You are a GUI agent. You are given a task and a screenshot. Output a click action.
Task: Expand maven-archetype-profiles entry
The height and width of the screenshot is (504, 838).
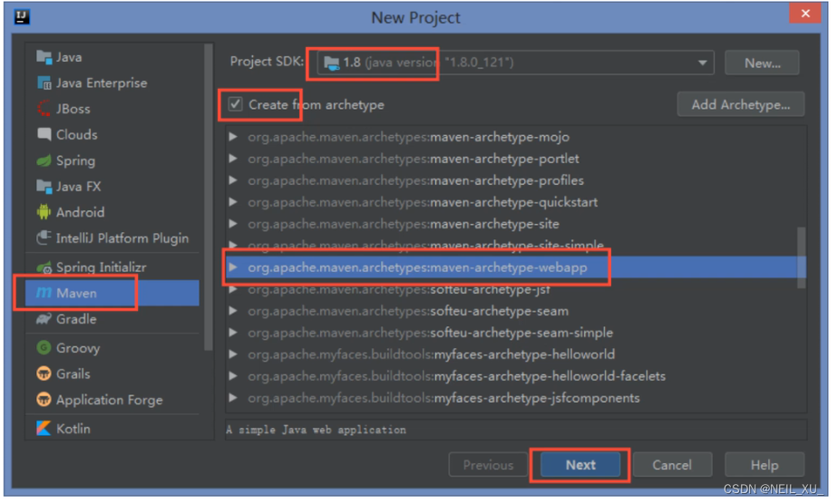(x=233, y=180)
